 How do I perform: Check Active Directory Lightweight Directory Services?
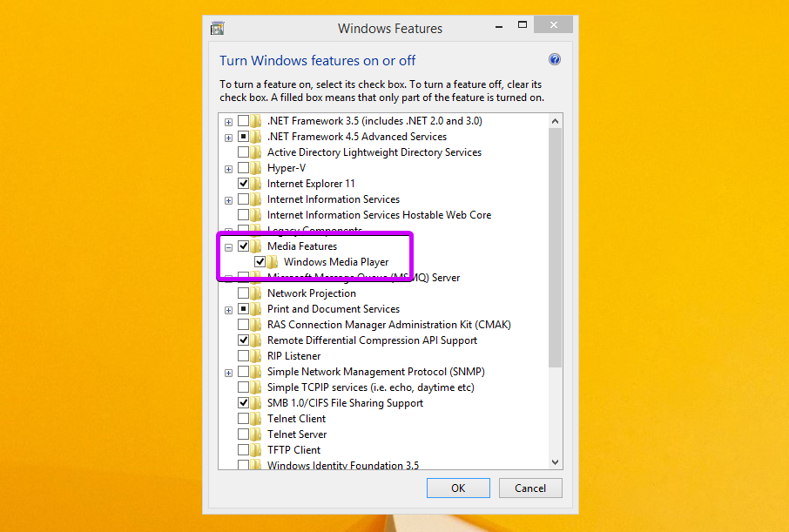[244, 152]
